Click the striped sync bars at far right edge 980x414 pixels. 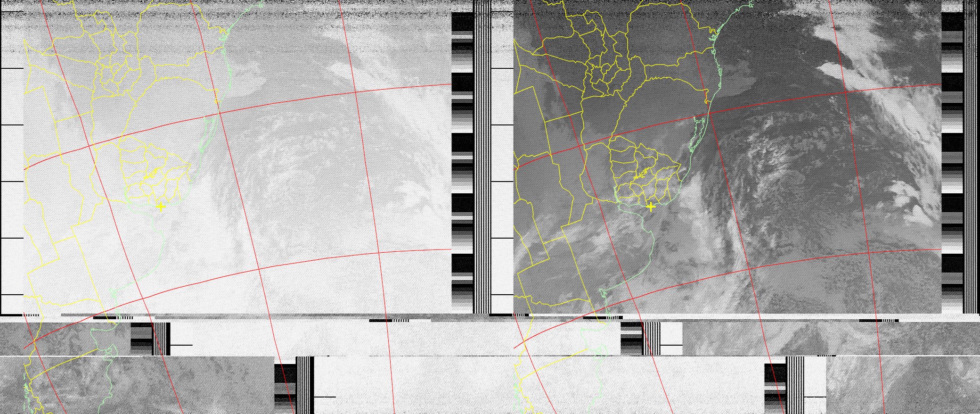coord(971,156)
